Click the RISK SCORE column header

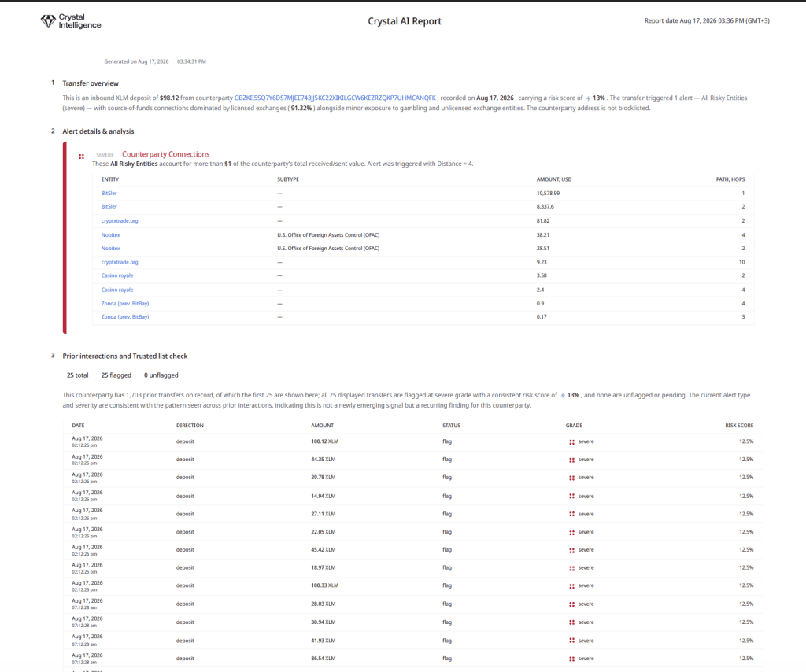(x=739, y=426)
